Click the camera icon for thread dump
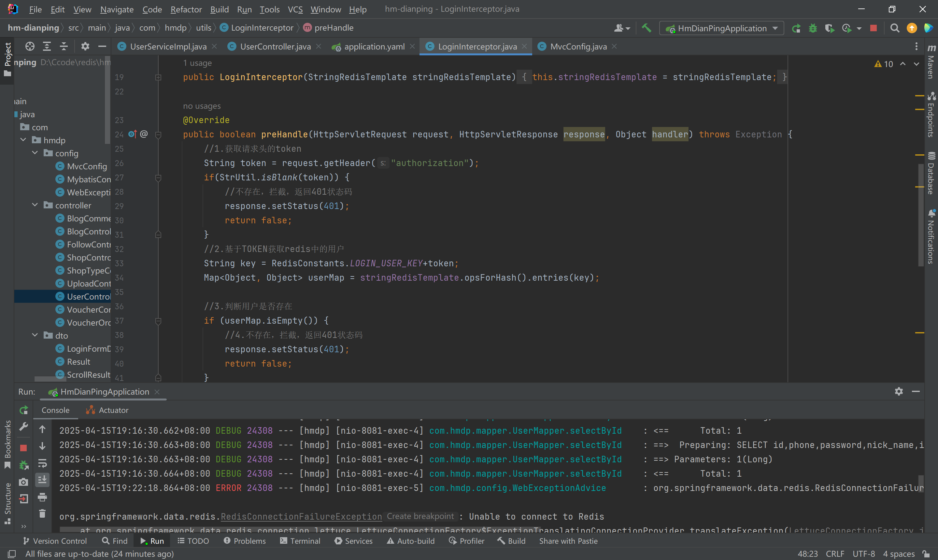 point(23,482)
